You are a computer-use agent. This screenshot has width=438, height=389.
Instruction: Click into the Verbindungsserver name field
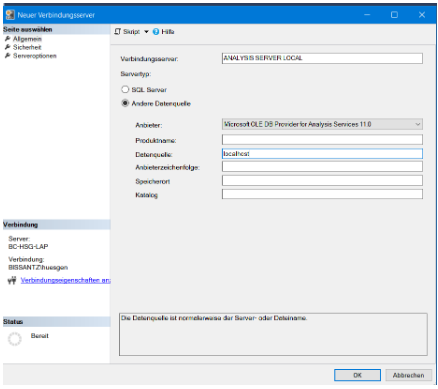[322, 58]
